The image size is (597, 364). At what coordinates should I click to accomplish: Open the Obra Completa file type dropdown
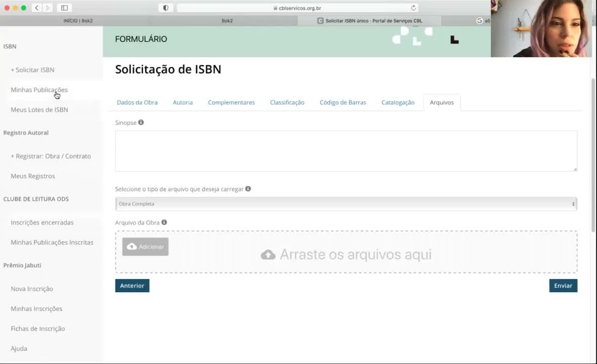click(x=346, y=204)
